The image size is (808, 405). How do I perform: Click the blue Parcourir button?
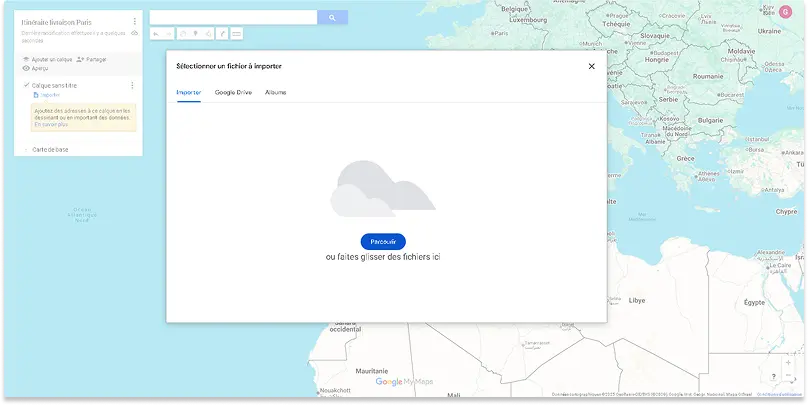tap(383, 242)
